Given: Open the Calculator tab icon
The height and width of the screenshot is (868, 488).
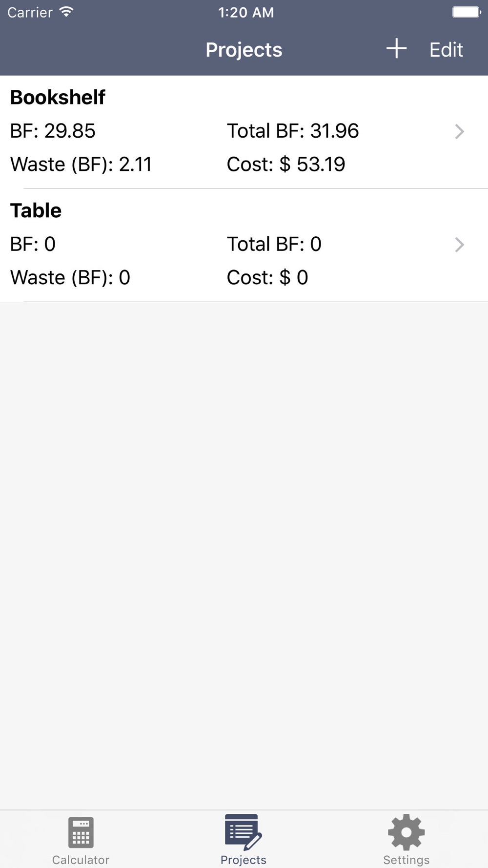Looking at the screenshot, I should click(x=81, y=832).
